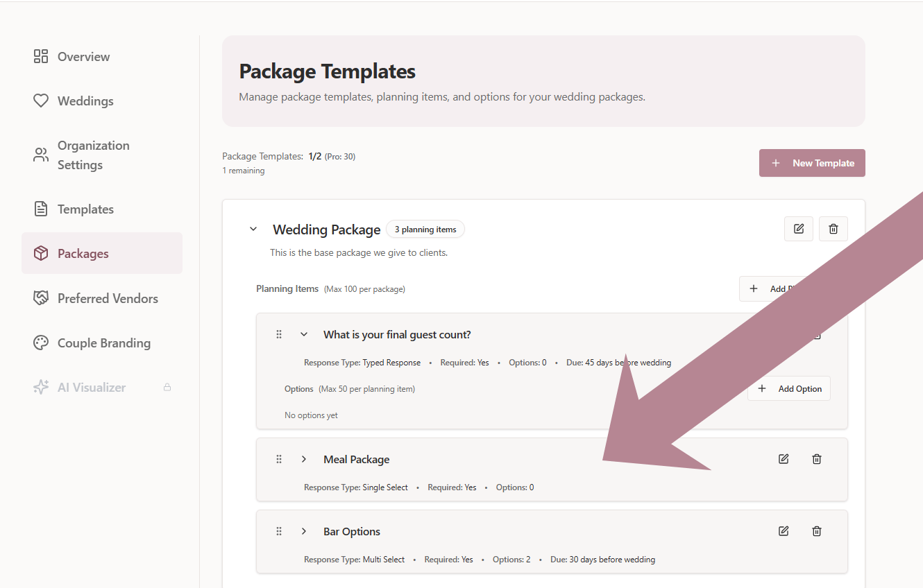The width and height of the screenshot is (923, 588).
Task: Click edit icon for Wedding Package template
Action: pos(799,229)
